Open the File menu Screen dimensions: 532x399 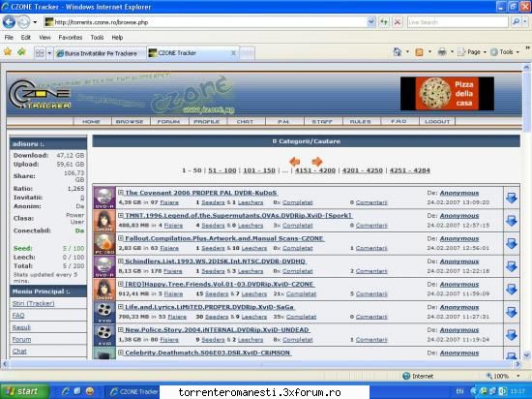click(x=9, y=38)
